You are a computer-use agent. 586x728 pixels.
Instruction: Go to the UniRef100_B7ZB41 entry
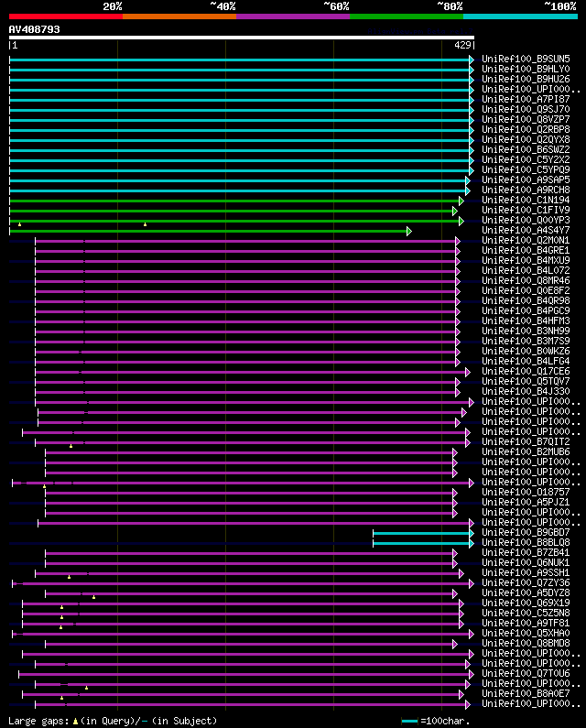(x=526, y=552)
